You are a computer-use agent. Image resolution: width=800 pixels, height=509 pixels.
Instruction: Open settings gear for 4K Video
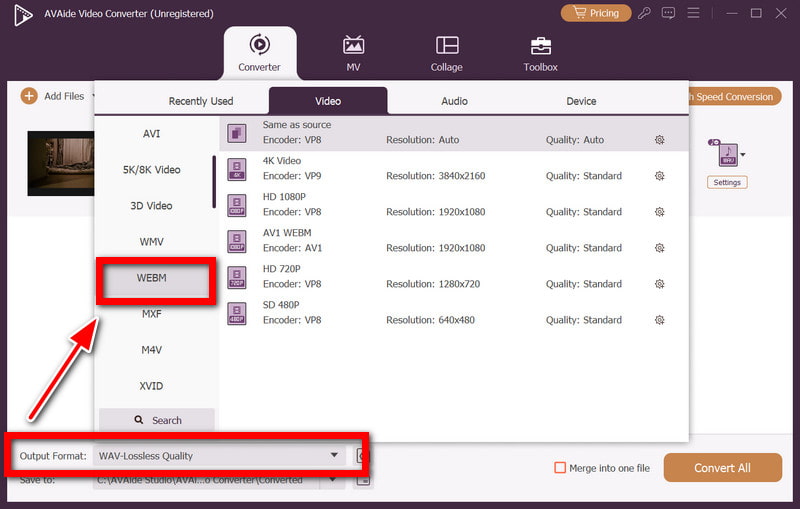coord(660,176)
